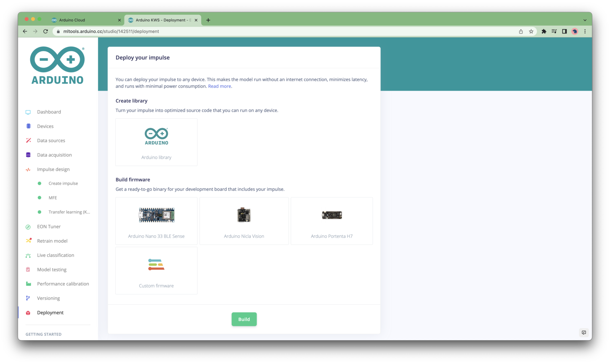
Task: Click the Model testing clipboard icon
Action: [x=28, y=270]
